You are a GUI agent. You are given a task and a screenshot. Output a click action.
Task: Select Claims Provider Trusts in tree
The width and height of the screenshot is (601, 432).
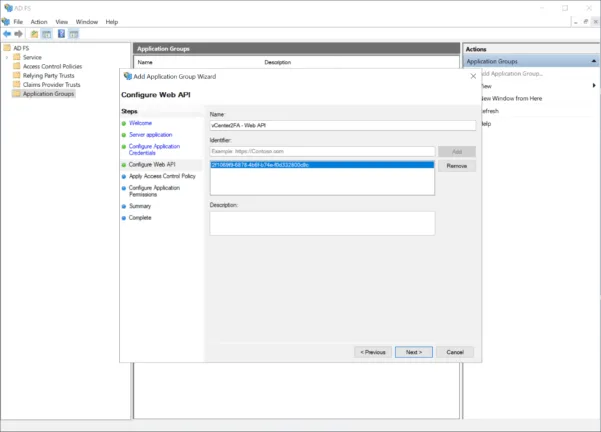point(51,85)
